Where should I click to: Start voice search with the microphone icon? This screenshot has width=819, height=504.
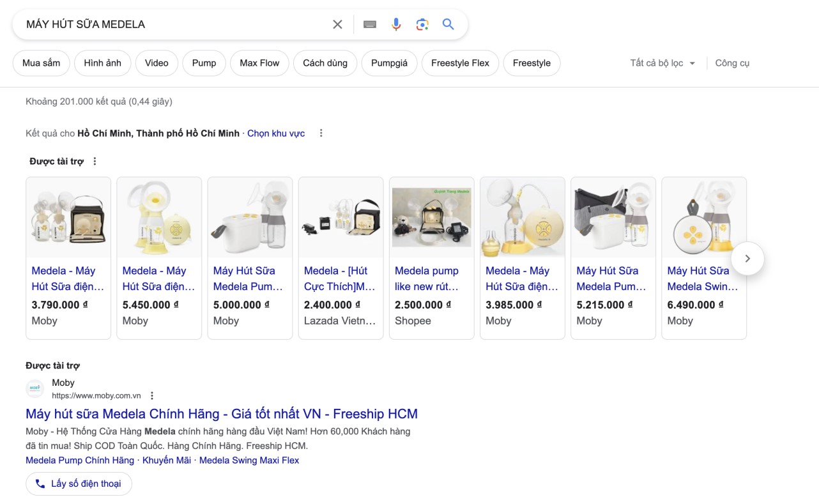(396, 24)
